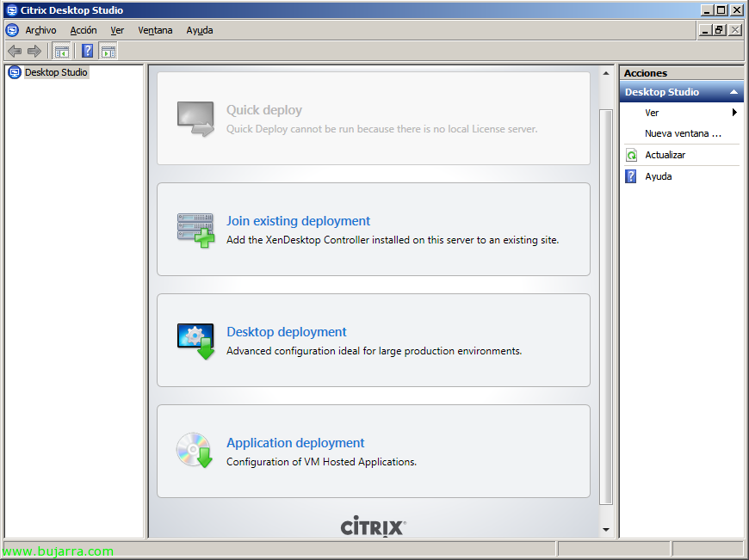Click the Back arrow in the toolbar
The height and width of the screenshot is (560, 749).
[x=15, y=51]
